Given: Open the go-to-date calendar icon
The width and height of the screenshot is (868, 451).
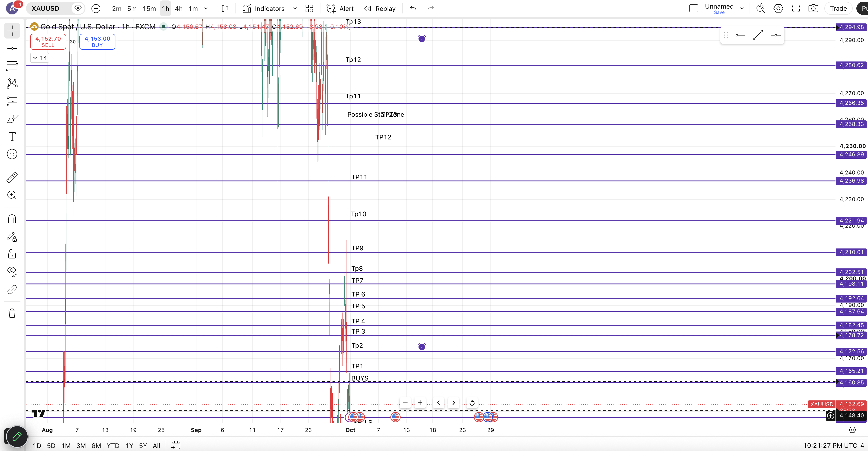Looking at the screenshot, I should (176, 445).
